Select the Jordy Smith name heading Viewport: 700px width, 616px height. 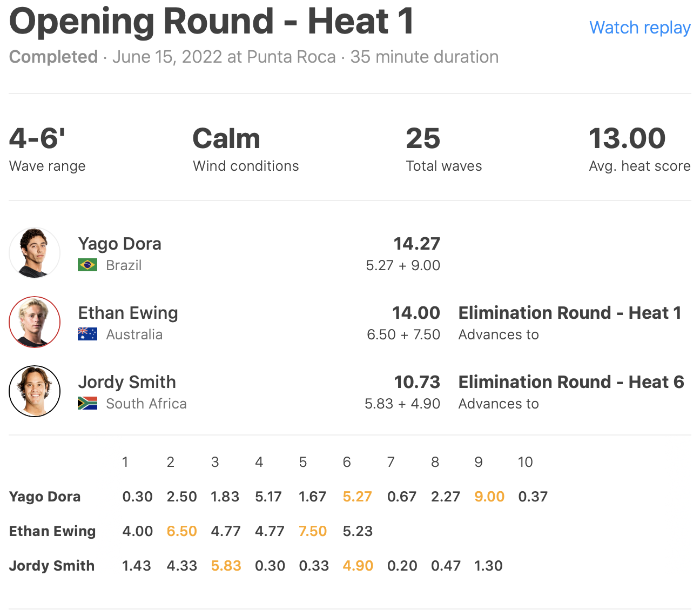[x=127, y=382]
